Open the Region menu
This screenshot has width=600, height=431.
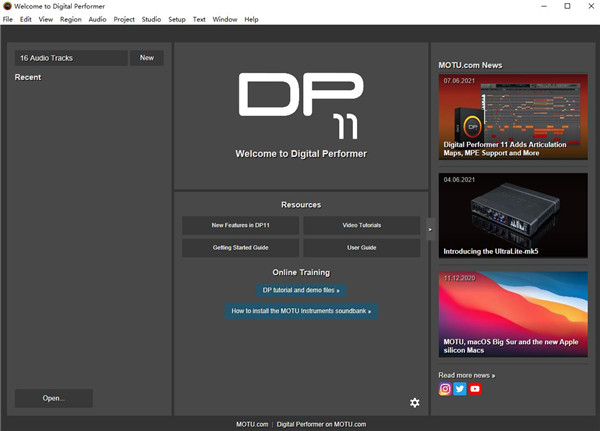(71, 19)
